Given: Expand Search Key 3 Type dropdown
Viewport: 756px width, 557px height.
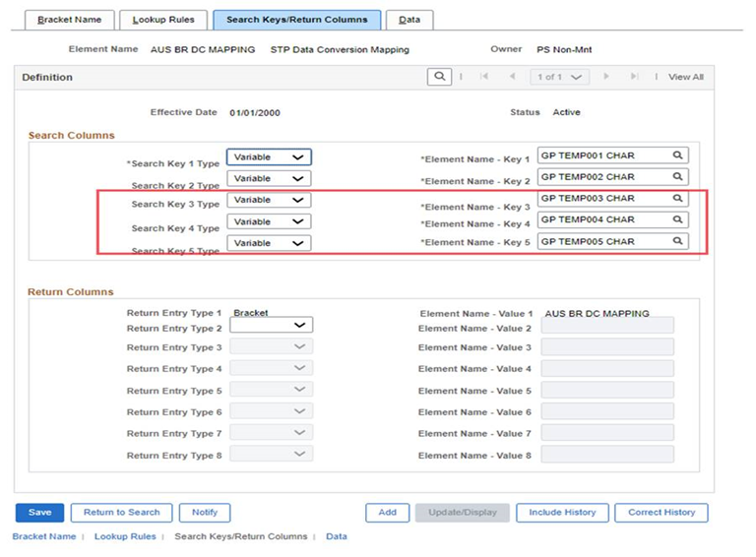Looking at the screenshot, I should click(x=269, y=200).
